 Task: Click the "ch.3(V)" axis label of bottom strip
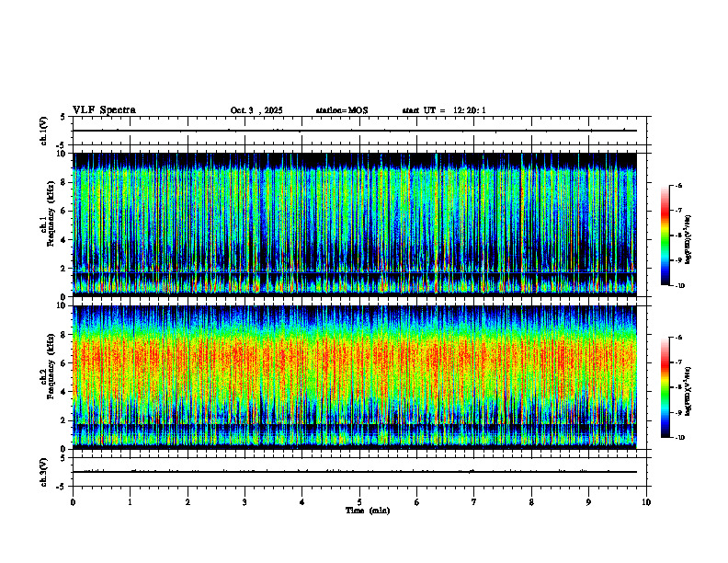pos(44,472)
